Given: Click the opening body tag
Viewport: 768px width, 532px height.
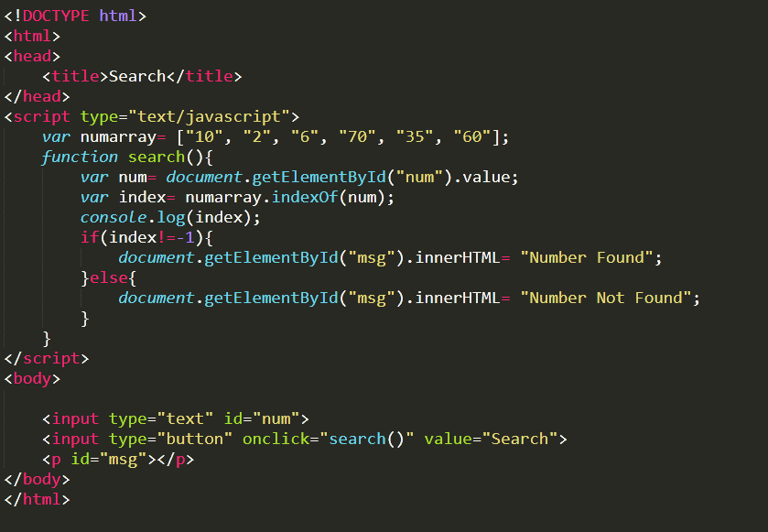Looking at the screenshot, I should click(x=32, y=379).
